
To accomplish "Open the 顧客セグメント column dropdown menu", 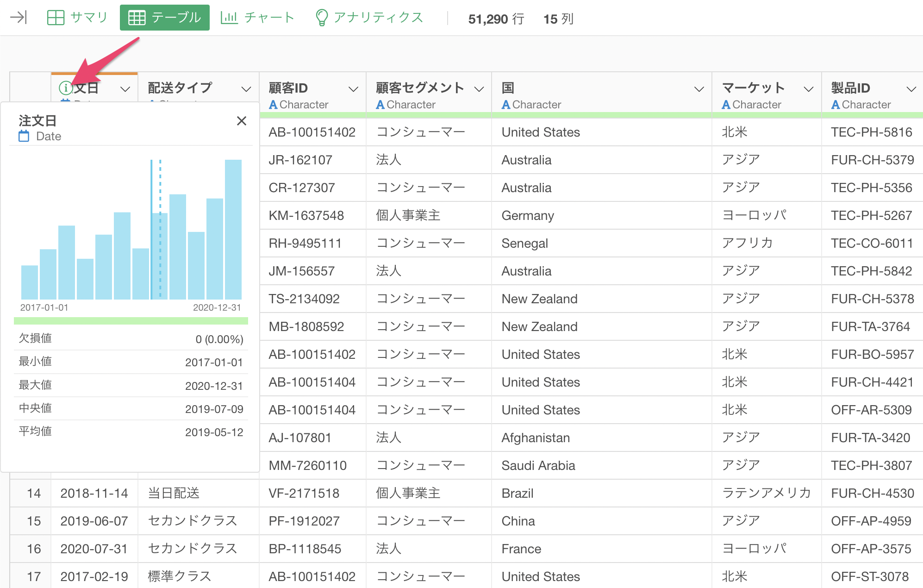I will 479,89.
